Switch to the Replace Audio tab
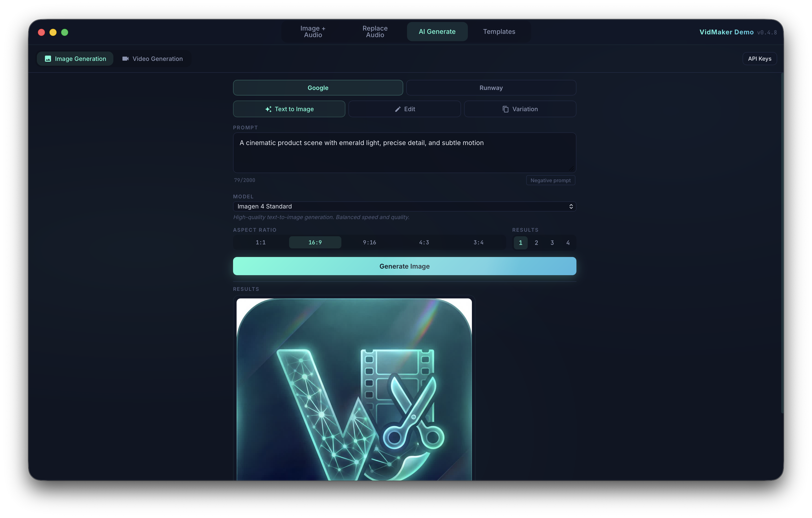Image resolution: width=812 pixels, height=518 pixels. point(375,32)
